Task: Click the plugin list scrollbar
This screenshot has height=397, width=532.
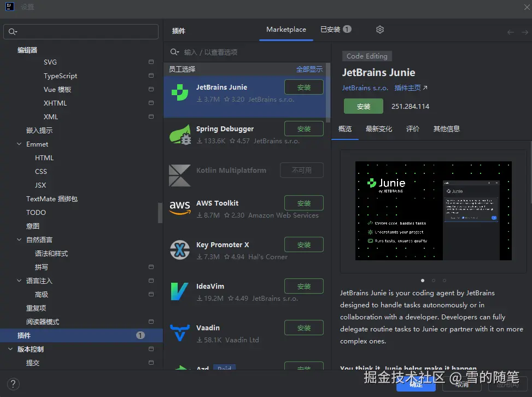Action: coord(328,92)
